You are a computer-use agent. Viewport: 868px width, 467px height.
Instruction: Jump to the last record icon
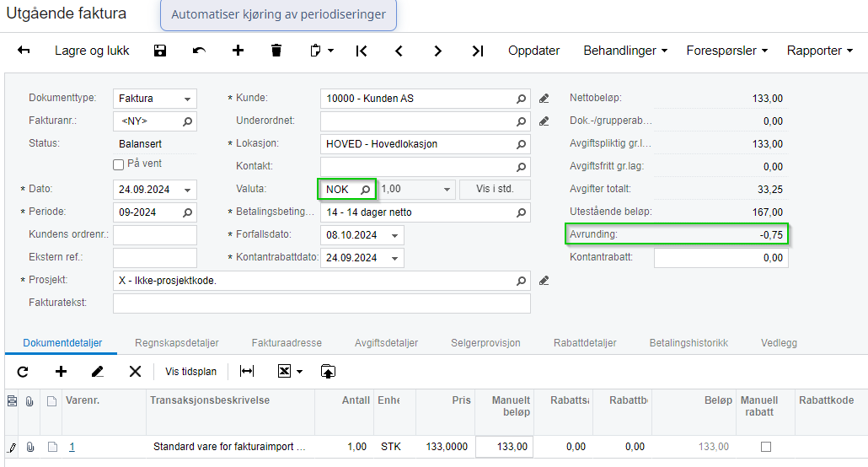coord(477,51)
